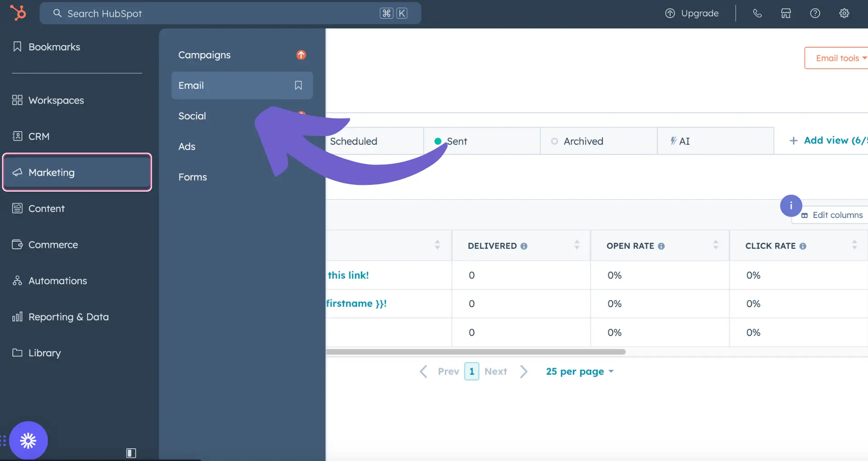Select page 1 in pagination

(x=472, y=372)
